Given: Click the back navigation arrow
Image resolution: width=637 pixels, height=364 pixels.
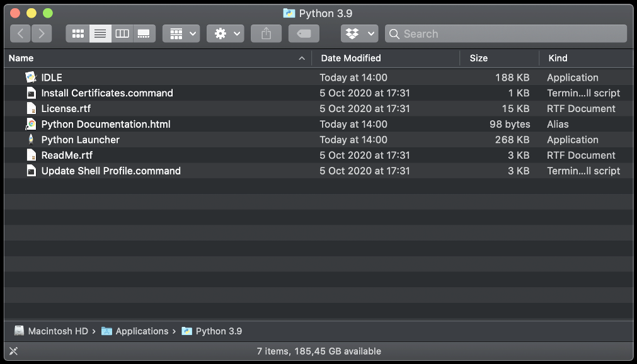Looking at the screenshot, I should [21, 33].
